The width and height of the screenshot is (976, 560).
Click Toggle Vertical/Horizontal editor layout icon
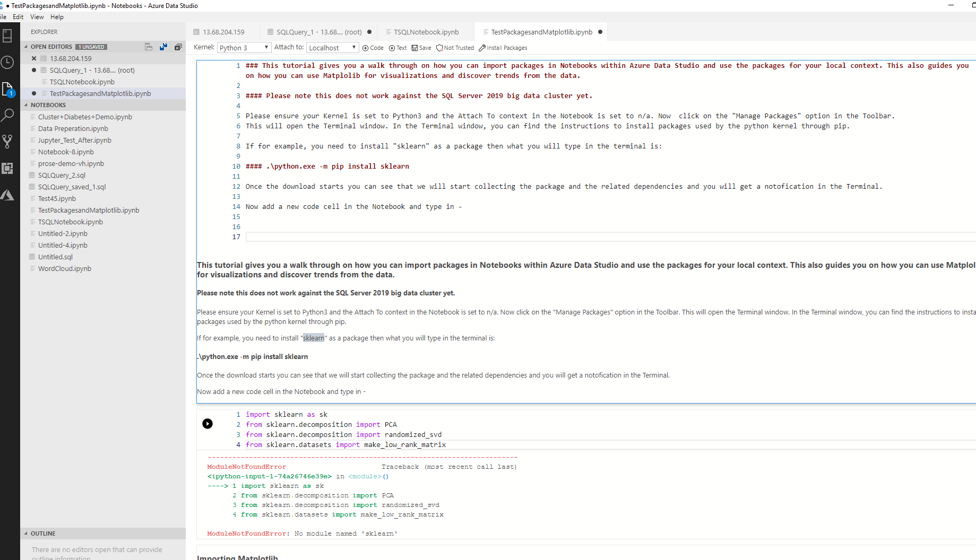pos(149,47)
